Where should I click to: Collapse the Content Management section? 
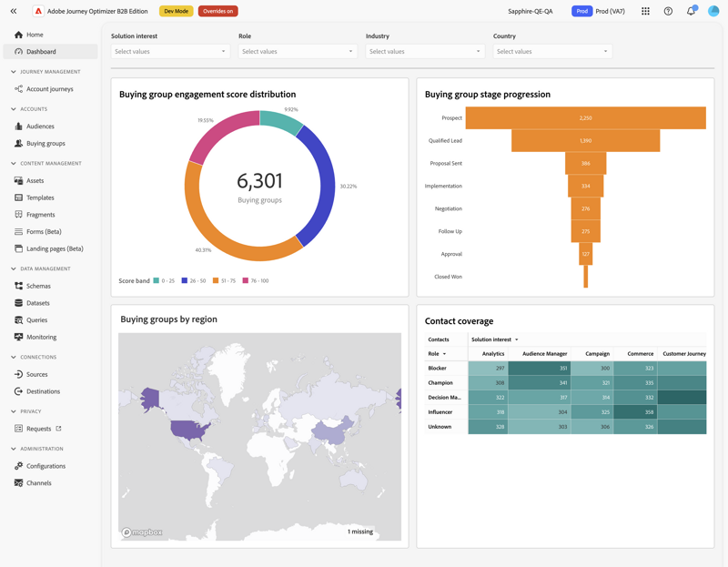tap(14, 164)
